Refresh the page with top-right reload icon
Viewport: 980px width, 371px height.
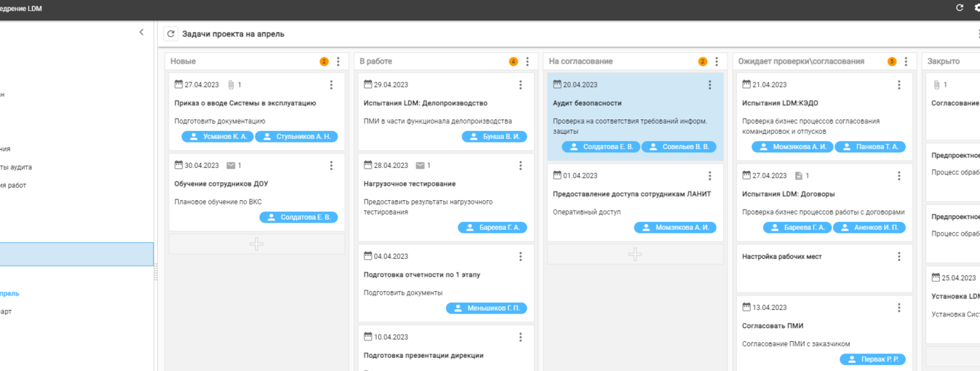(x=960, y=8)
